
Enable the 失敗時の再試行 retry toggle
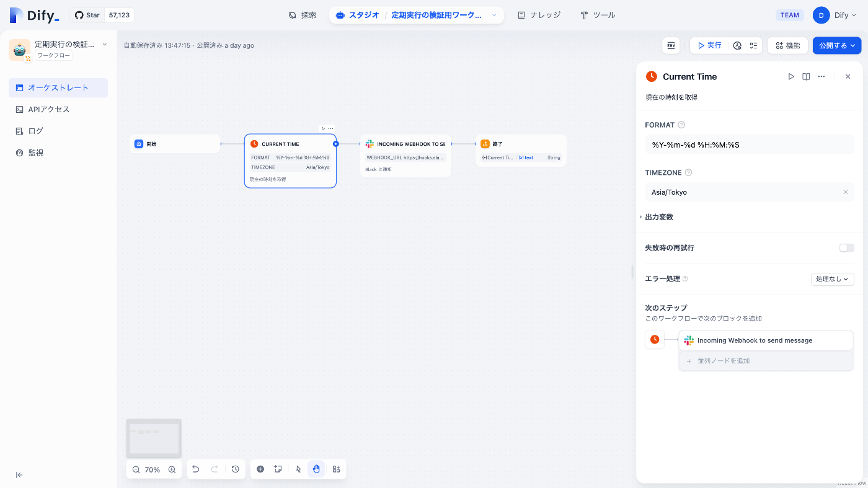pos(846,247)
